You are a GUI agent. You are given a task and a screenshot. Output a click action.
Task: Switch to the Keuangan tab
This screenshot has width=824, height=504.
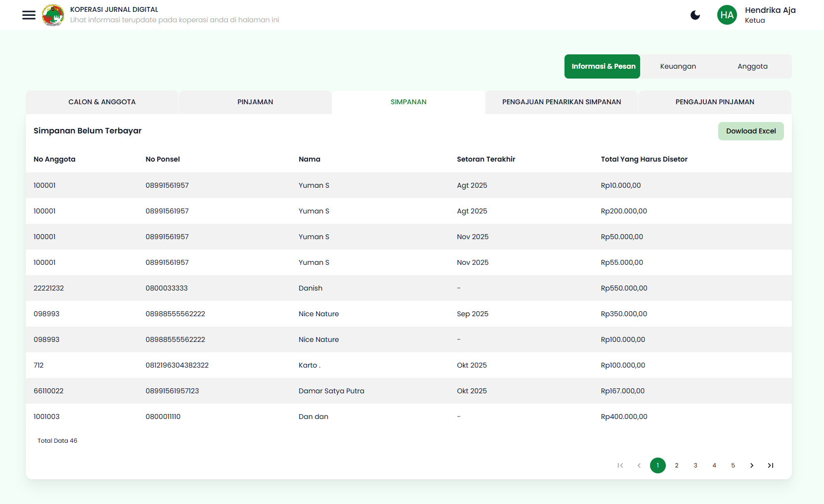(x=678, y=66)
